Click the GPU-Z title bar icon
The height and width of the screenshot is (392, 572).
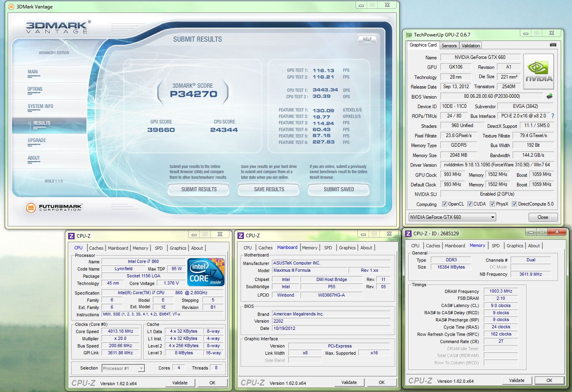point(409,35)
